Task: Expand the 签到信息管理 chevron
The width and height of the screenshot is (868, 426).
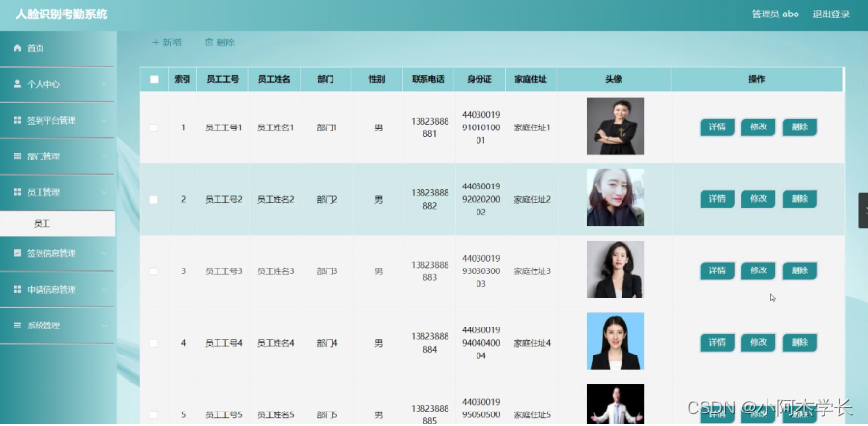Action: [104, 253]
